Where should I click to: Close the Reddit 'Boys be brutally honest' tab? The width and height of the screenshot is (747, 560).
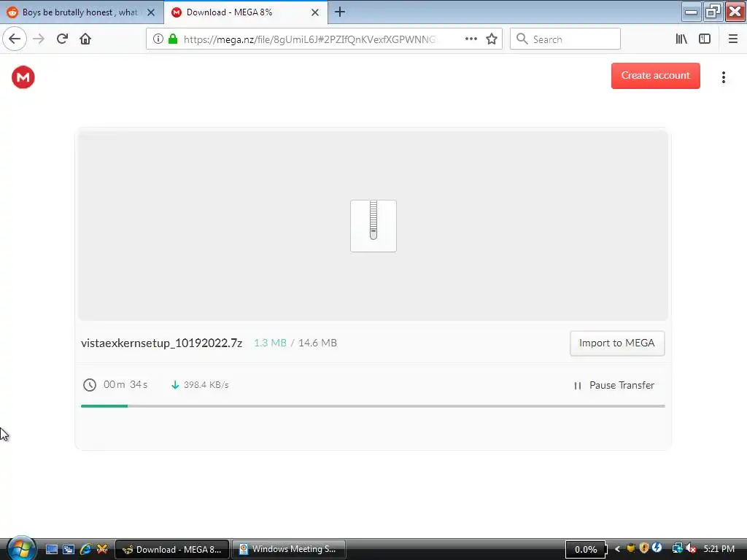coord(151,12)
